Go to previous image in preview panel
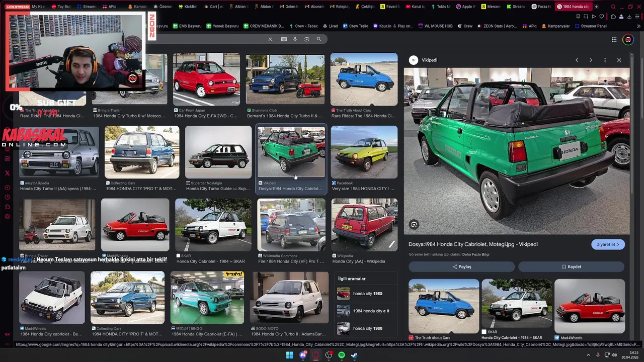Screen dimensions: 644x362 (x=577, y=60)
